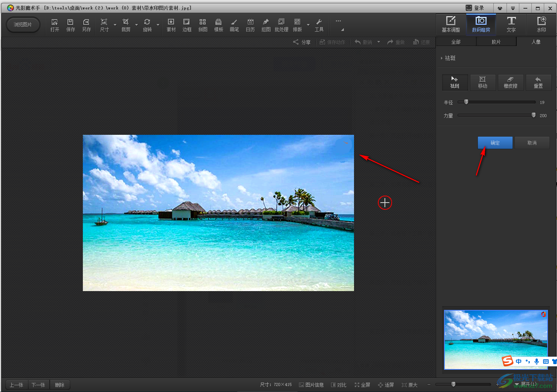557x392 pixels.
Task: Adjust the 半径 radius slider
Action: click(466, 102)
